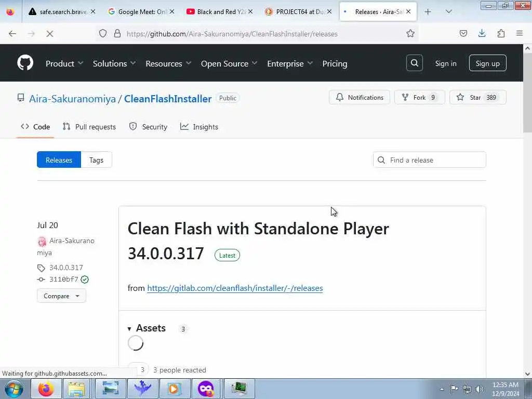Close the safe.search.brave tab
This screenshot has width=532, height=399.
(93, 12)
